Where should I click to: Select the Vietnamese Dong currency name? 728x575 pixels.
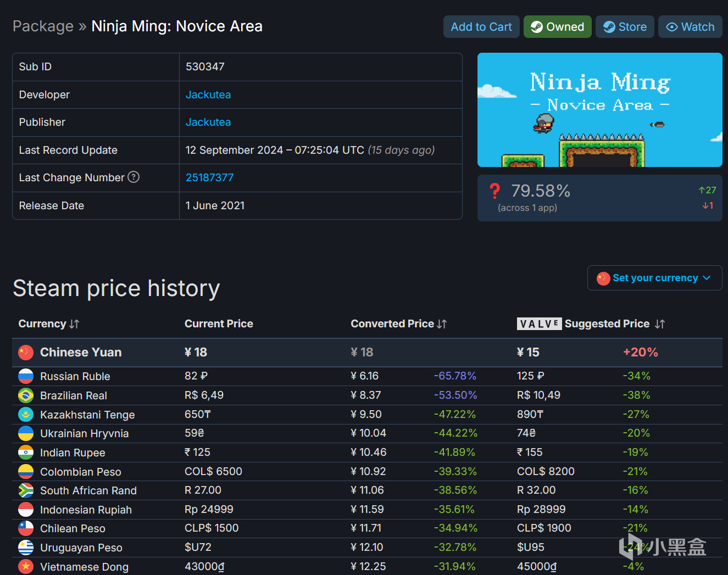(84, 567)
